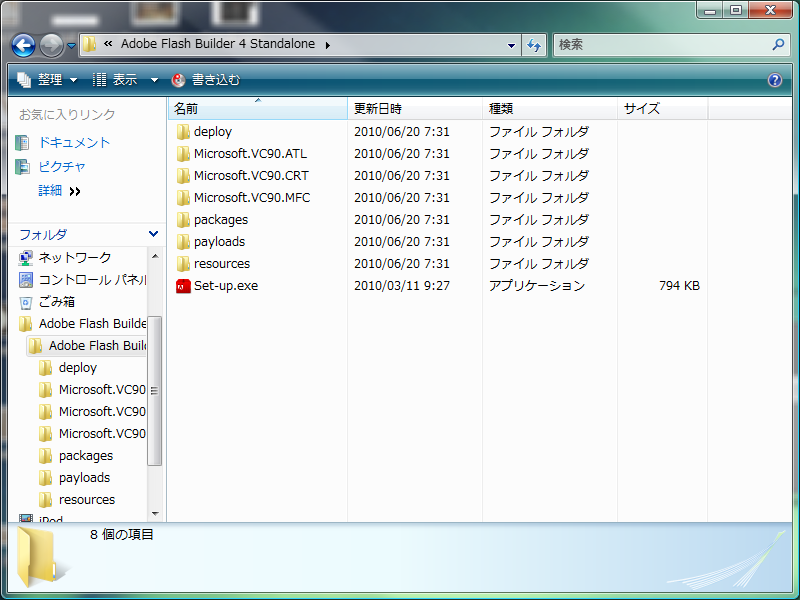Click the 表示 views button
800x600 pixels.
click(x=115, y=80)
